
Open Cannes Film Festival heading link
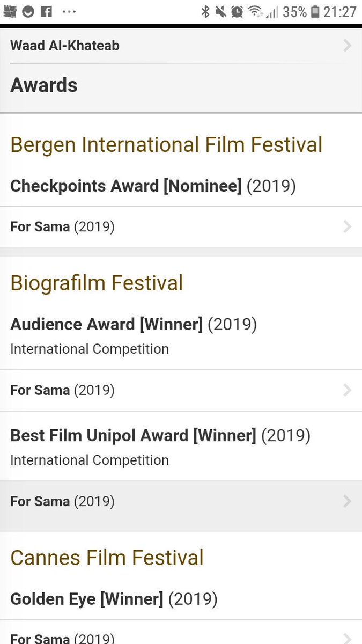coord(107,558)
